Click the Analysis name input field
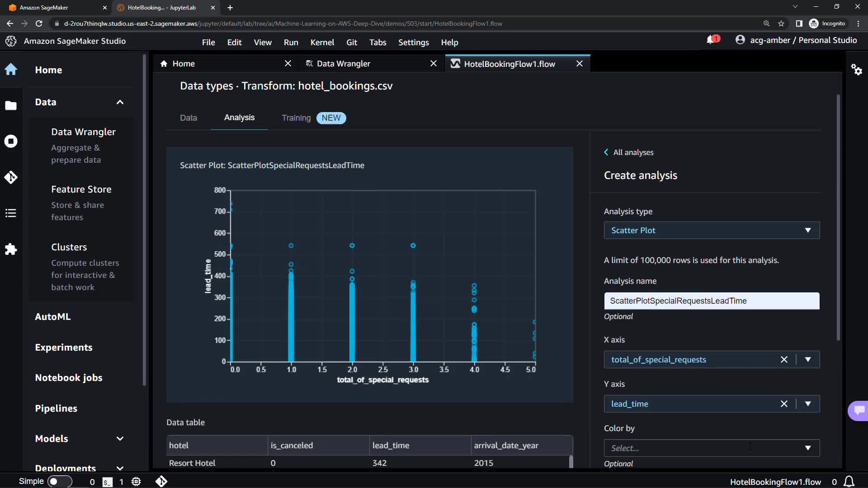 pos(712,301)
